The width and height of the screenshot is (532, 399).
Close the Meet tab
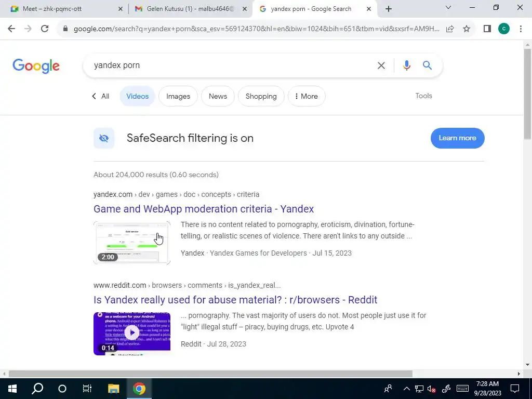(x=121, y=9)
